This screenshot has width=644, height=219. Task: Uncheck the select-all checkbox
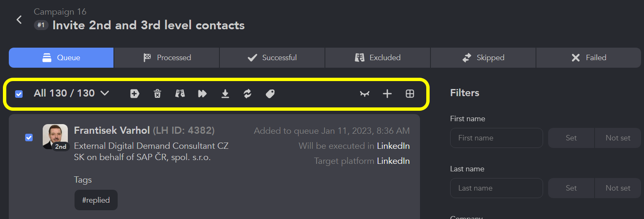coord(19,94)
